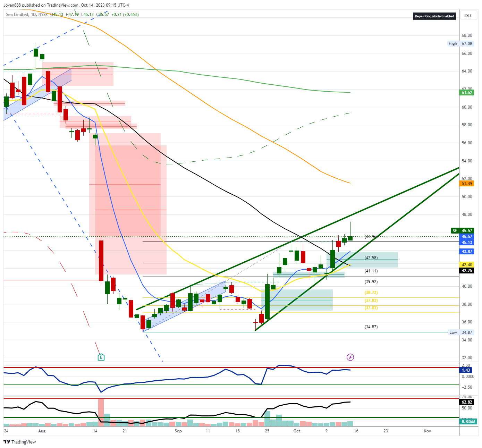Screen dimensions: 482x448
Task: Click the 0.0000 oscillator axis tick
Action: 468,377
